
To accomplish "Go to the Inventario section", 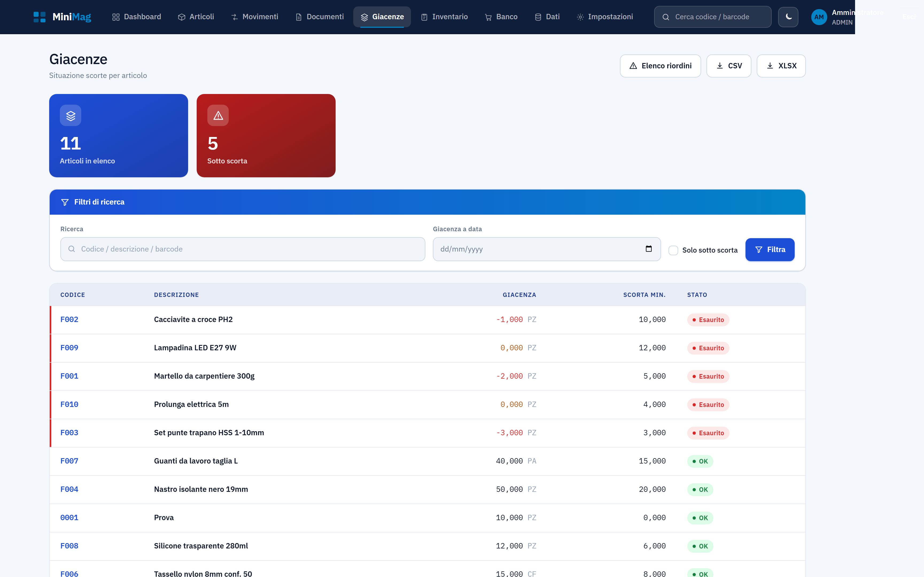I will 444,17.
